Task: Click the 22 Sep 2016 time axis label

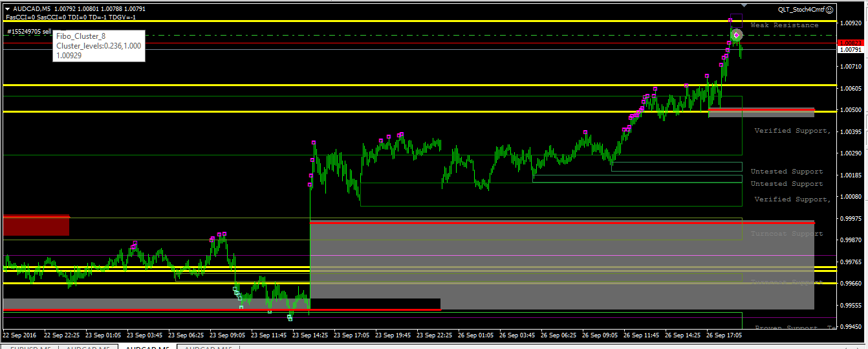Action: [x=20, y=335]
